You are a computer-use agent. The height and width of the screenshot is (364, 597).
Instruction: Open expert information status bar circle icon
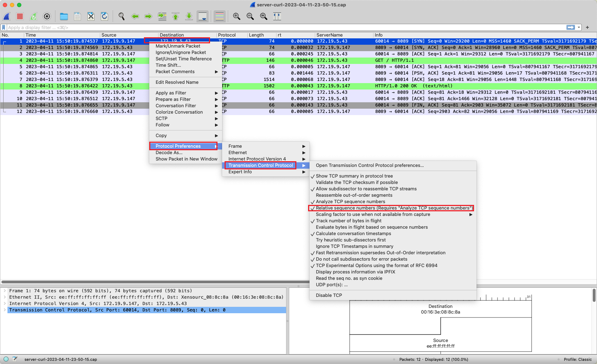coord(6,359)
